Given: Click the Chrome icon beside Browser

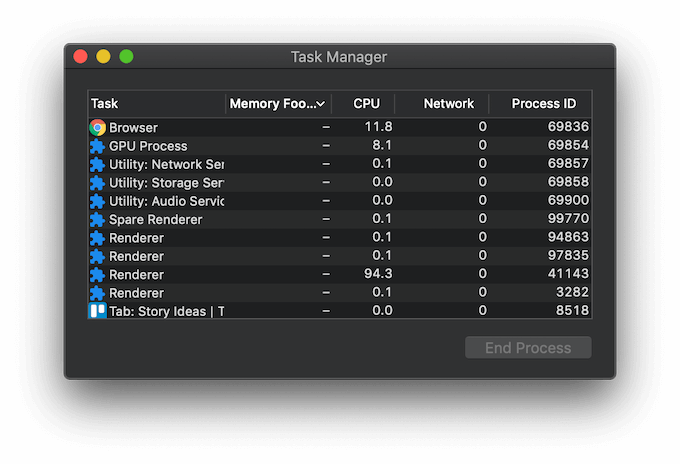Looking at the screenshot, I should 98,127.
